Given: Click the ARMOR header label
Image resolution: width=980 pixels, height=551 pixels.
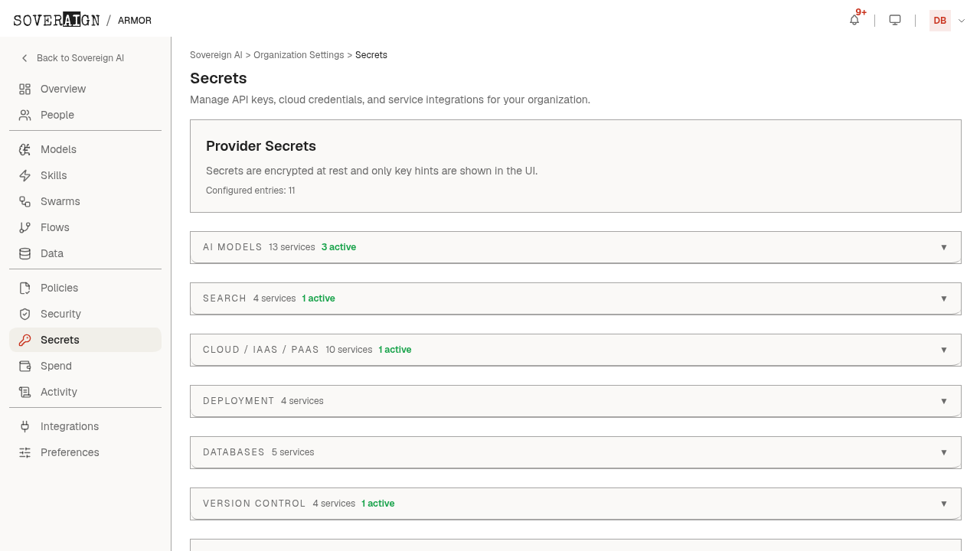Looking at the screenshot, I should click(135, 21).
